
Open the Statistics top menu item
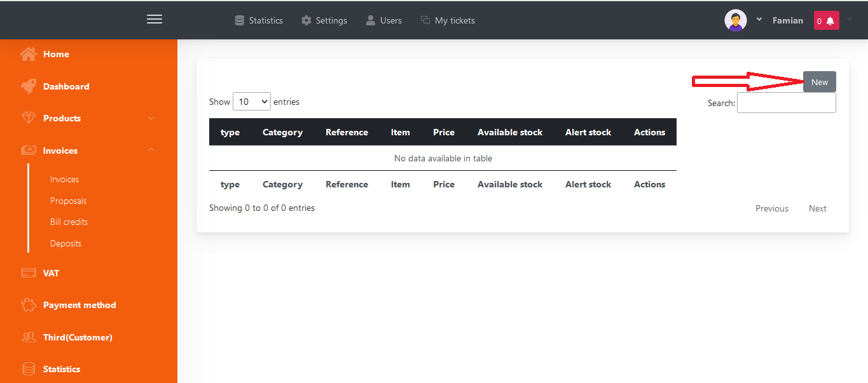click(259, 20)
